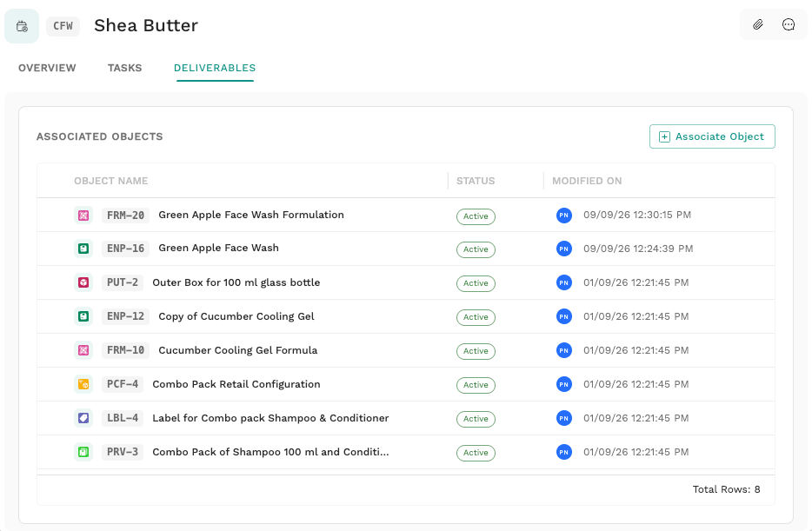Viewport: 812px width, 531px height.
Task: Open the Combo Pack of Shampoo 100 ml item
Action: (270, 452)
